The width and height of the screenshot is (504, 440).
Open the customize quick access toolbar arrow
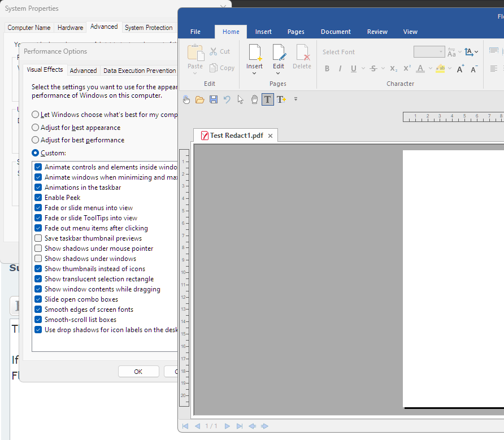pos(296,99)
